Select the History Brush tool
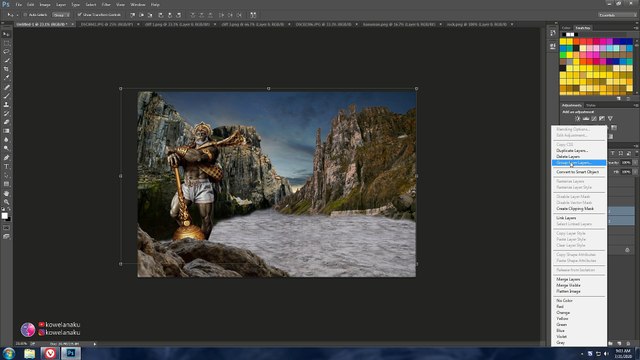This screenshot has width=640, height=360. click(x=6, y=113)
